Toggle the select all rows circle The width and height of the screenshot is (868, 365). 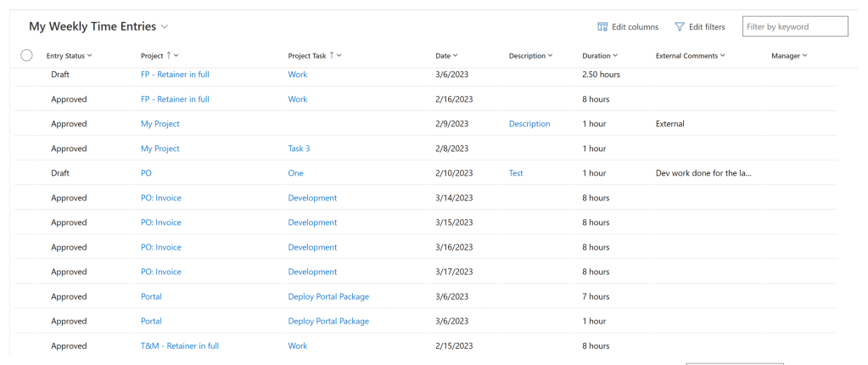coord(26,55)
